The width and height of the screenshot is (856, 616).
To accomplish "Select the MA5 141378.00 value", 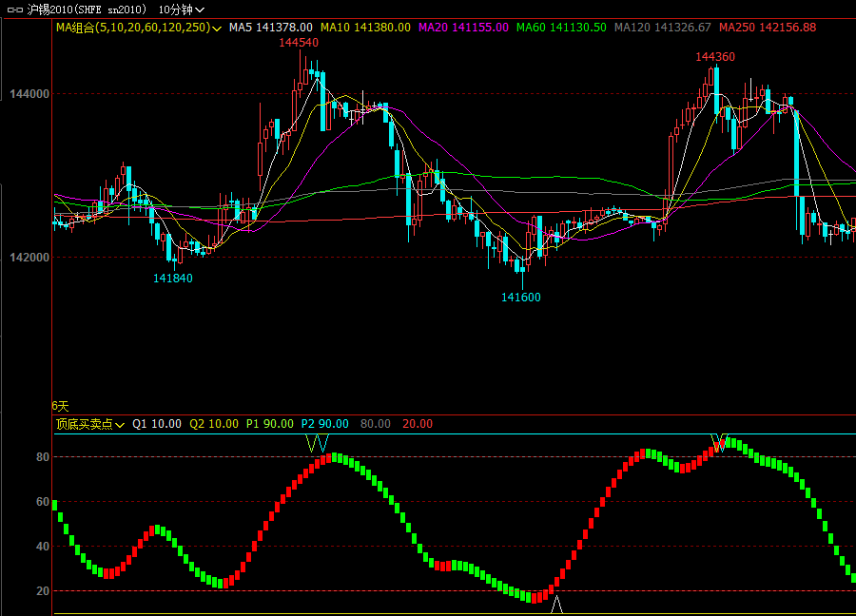I will click(271, 28).
